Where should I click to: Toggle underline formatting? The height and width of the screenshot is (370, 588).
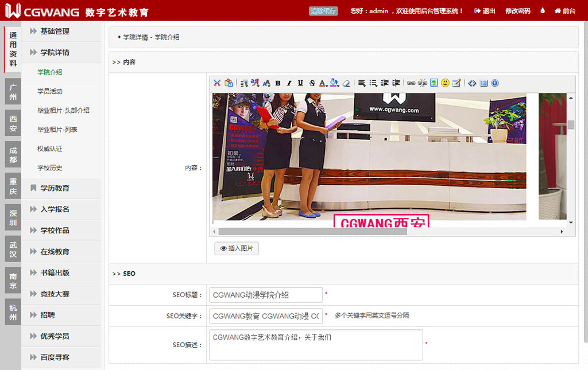point(300,83)
